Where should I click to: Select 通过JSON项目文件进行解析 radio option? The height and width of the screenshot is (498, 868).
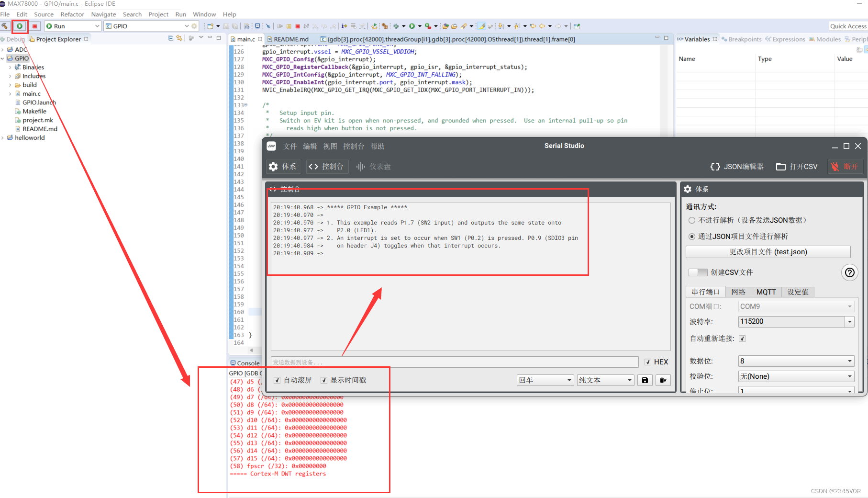692,237
